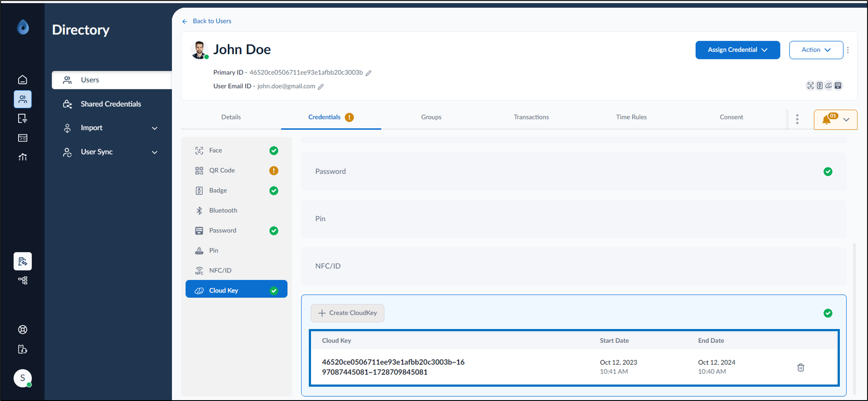The image size is (868, 401).
Task: Click the password credential icon in header
Action: [x=838, y=85]
